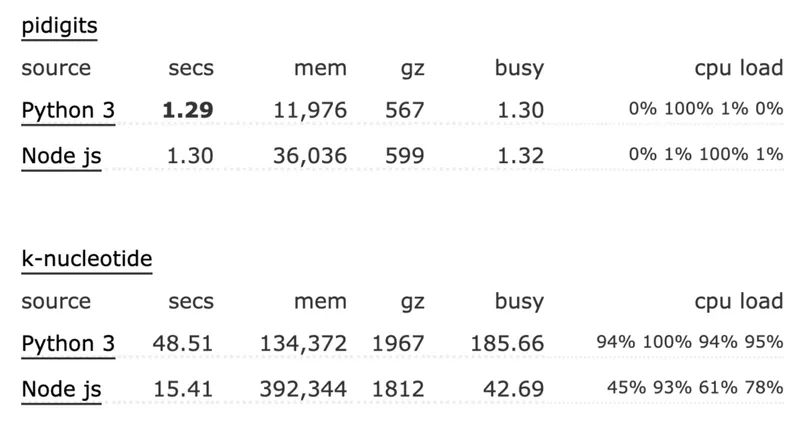The height and width of the screenshot is (424, 800).
Task: Click Node js in the pidigits table
Action: 61,153
